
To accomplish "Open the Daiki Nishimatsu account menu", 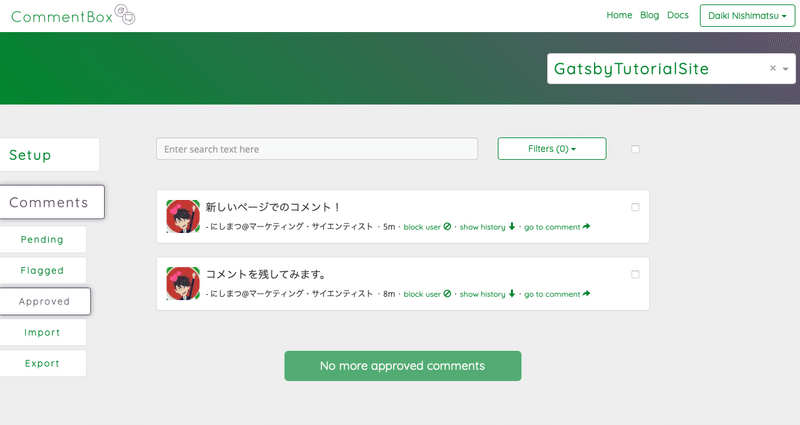I will pos(747,15).
